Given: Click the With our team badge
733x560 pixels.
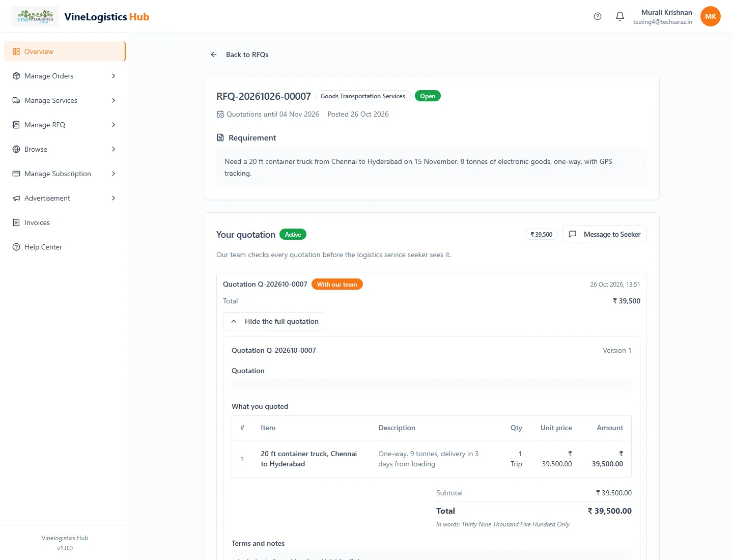Looking at the screenshot, I should pos(337,285).
